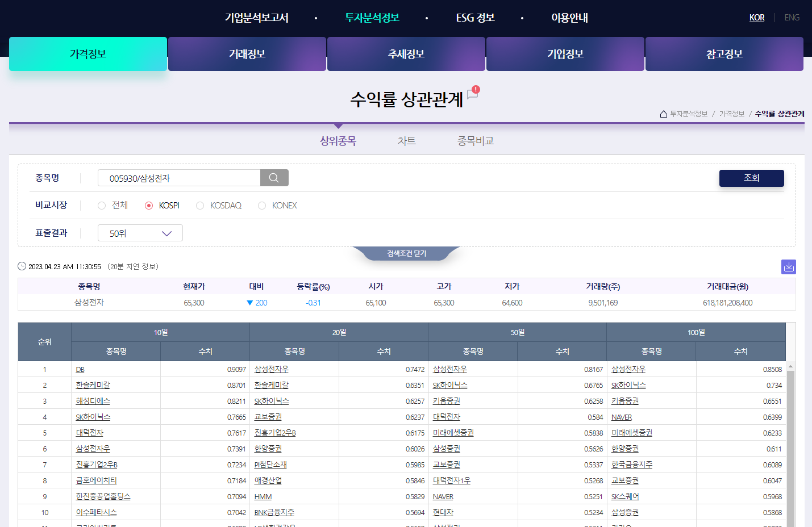Switch to the 기업정보 tab
Screen dimensions: 812x527
565,54
